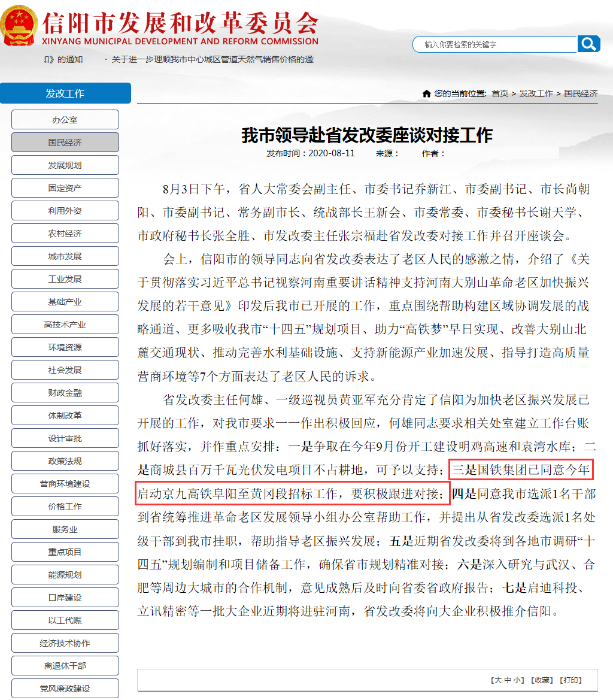Click the search magnifier button

coord(588,44)
